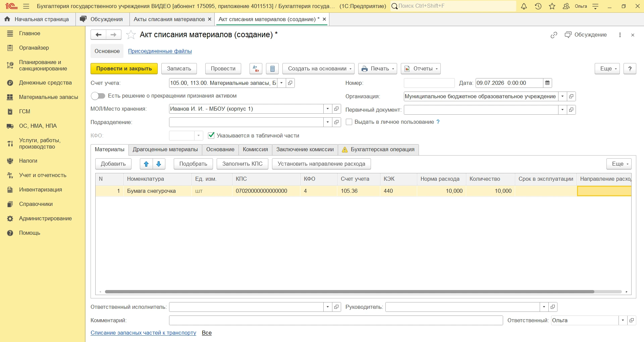Expand Счет учета dropdown
This screenshot has width=644, height=342.
coord(282,83)
